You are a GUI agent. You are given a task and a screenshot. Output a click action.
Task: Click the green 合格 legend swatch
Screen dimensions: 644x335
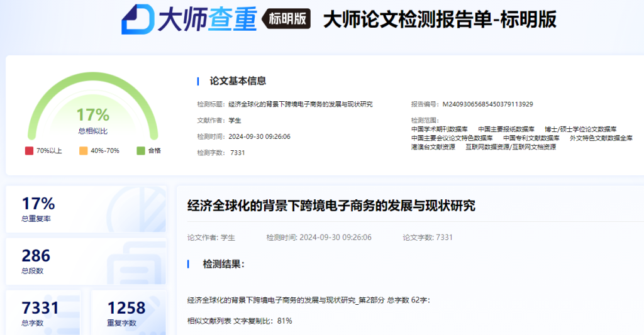pyautogui.click(x=141, y=151)
